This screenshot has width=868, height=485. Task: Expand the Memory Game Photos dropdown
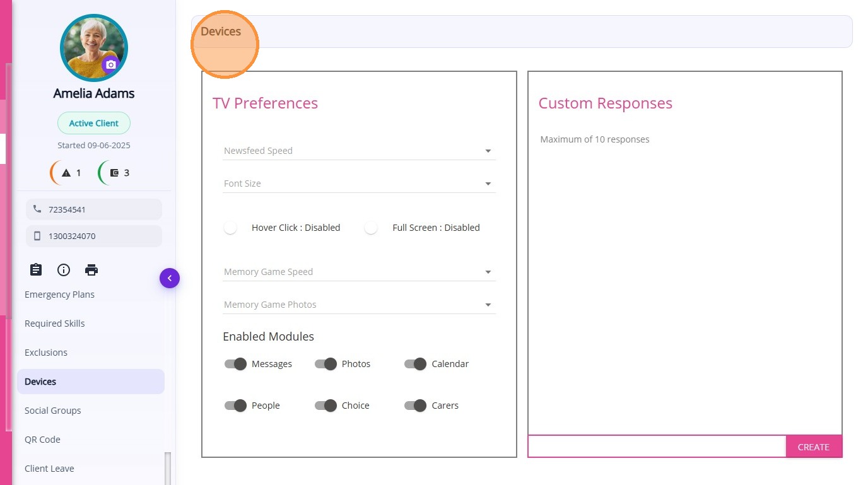[359, 305]
